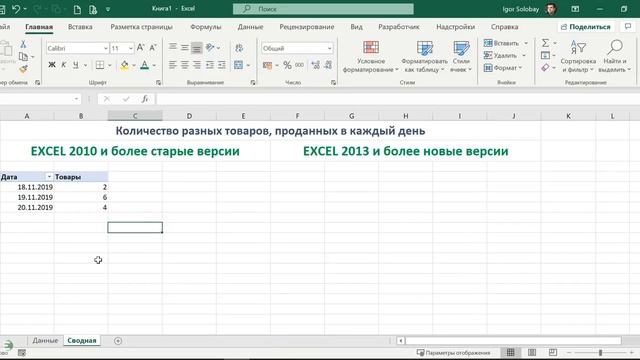Open the font name combo box Calibri

click(77, 48)
